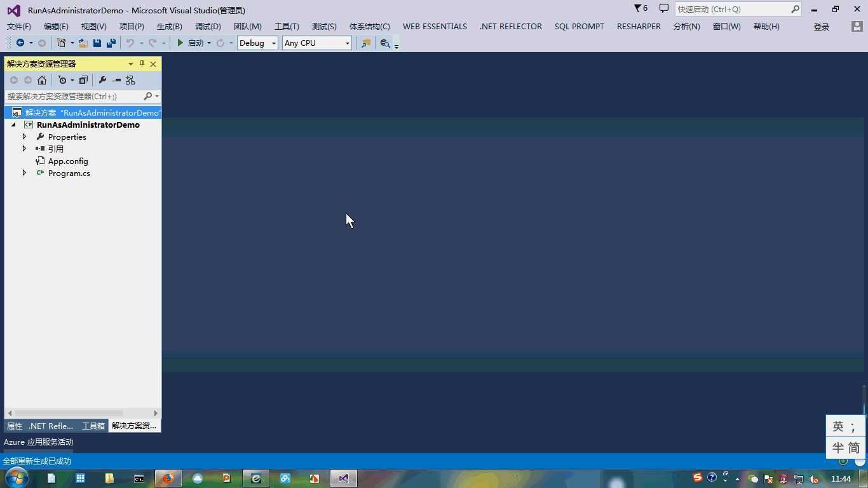
Task: Open the start button dropdown arrow
Action: [x=209, y=43]
